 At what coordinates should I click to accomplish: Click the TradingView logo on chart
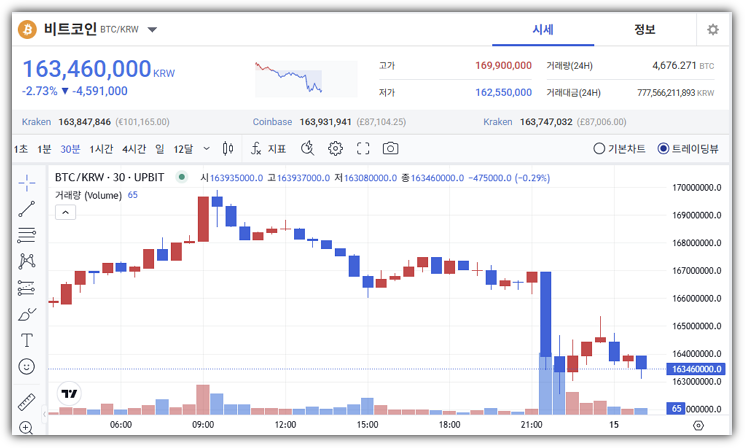tap(69, 393)
